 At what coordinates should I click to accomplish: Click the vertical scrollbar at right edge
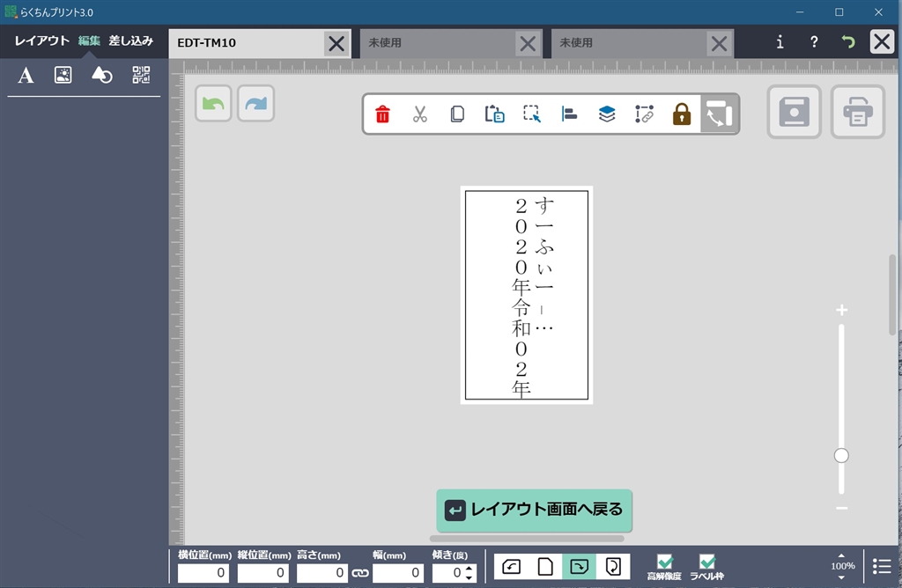click(892, 295)
